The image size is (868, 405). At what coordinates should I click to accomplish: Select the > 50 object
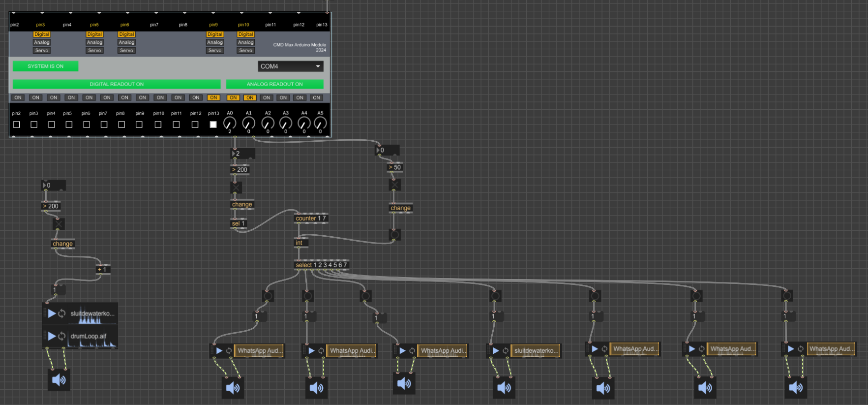point(395,167)
